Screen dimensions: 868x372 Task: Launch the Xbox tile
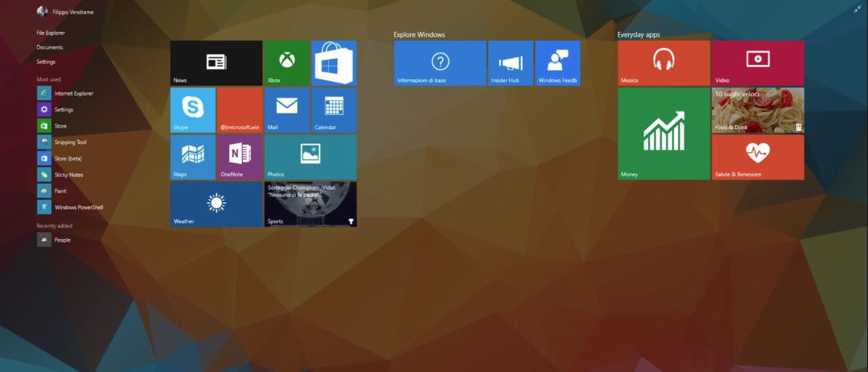[287, 63]
